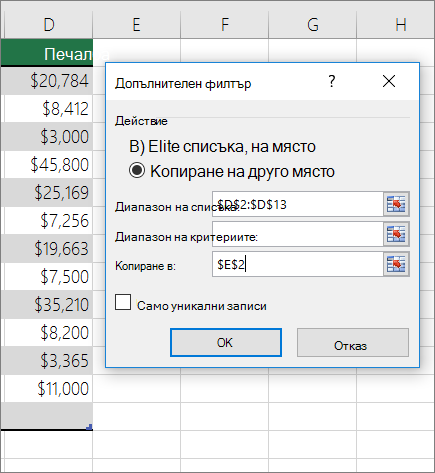Collapse dialog via List range picker icon
This screenshot has height=473, width=435.
click(396, 204)
